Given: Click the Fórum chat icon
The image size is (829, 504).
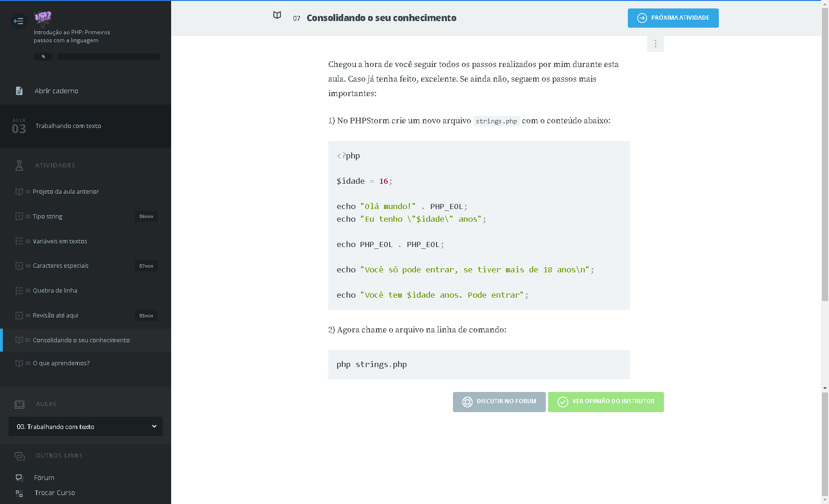Looking at the screenshot, I should 19,478.
